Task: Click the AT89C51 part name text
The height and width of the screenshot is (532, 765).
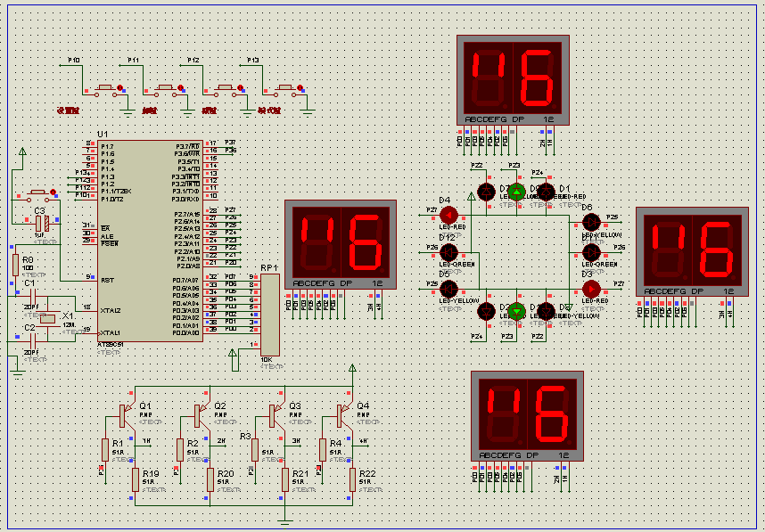Action: pos(111,345)
